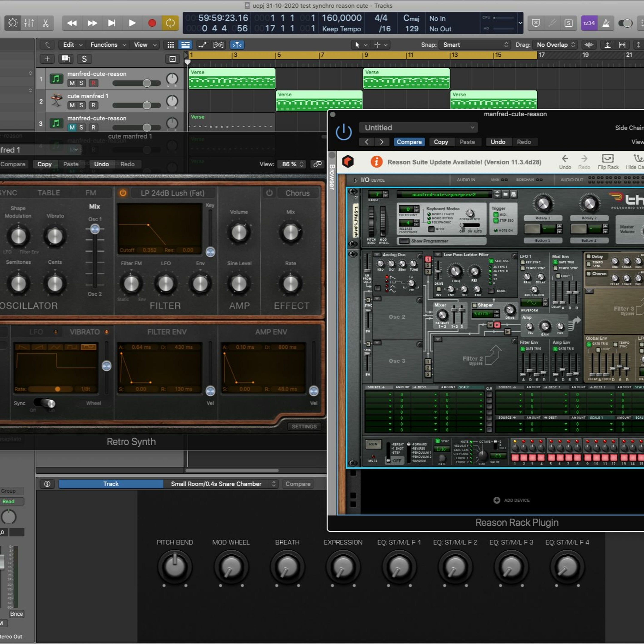Toggle the Count-in 1234 button
This screenshot has width=644, height=644.
point(589,23)
